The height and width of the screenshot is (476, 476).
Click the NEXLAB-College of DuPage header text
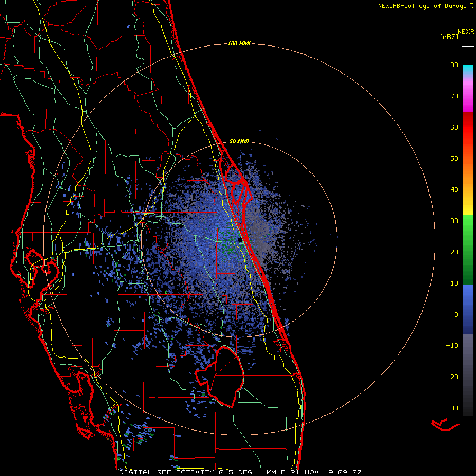coord(422,6)
